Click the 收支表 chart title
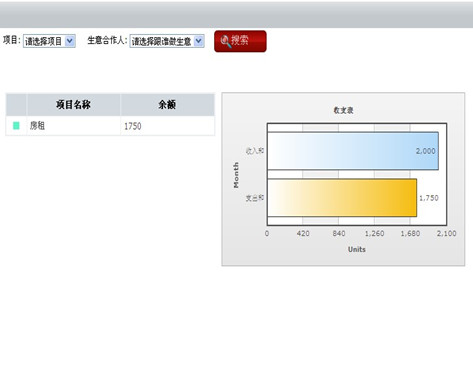 [343, 110]
